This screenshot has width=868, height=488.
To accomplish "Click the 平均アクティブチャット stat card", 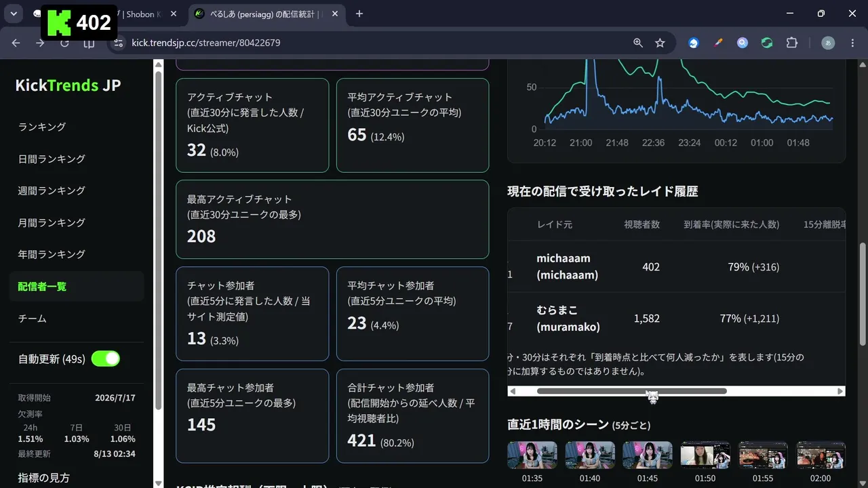I will [x=412, y=125].
